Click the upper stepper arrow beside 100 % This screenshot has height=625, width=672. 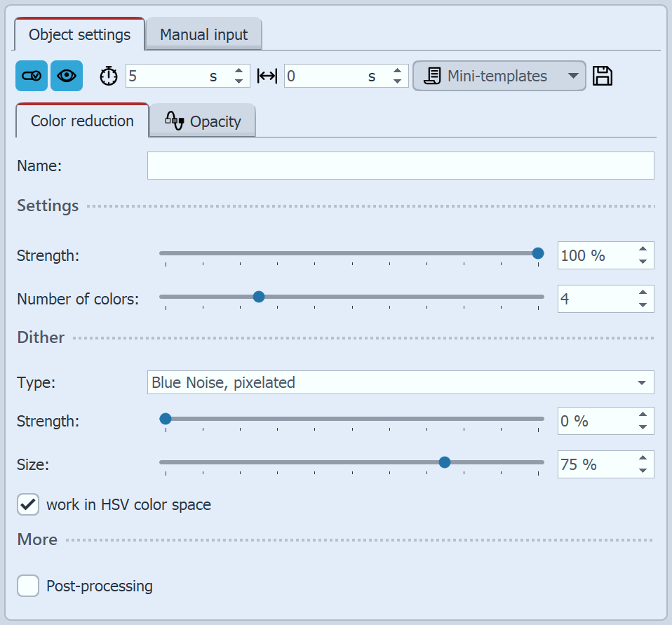[643, 250]
